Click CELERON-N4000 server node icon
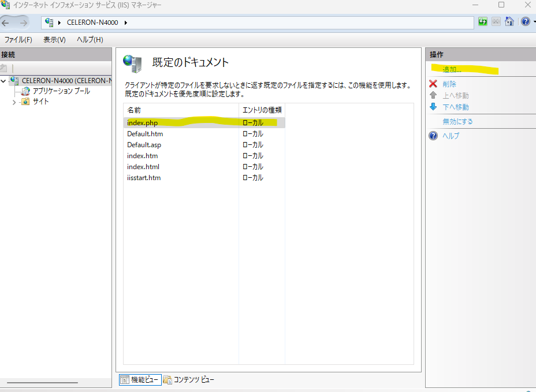The height and width of the screenshot is (392, 536). click(14, 81)
